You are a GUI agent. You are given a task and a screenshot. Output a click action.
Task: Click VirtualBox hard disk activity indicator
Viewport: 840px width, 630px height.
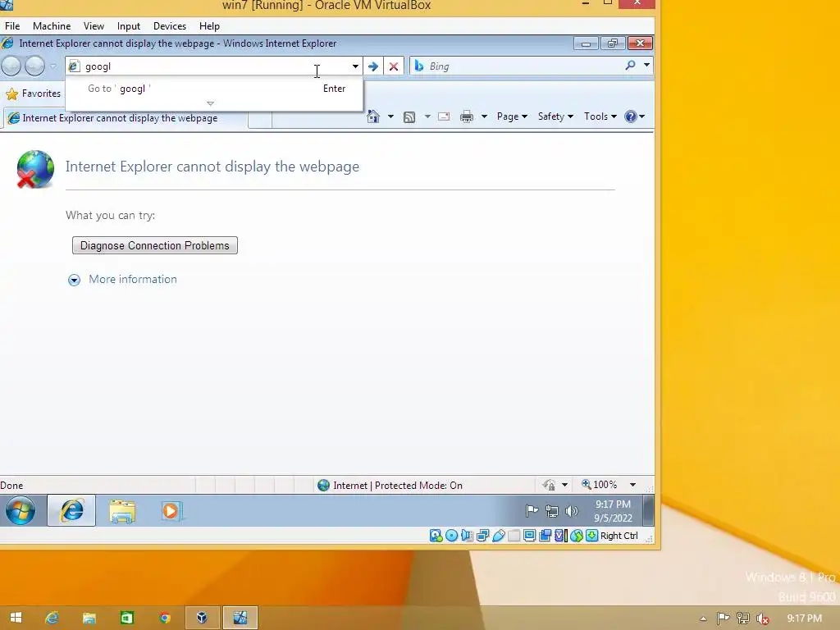[x=436, y=536]
